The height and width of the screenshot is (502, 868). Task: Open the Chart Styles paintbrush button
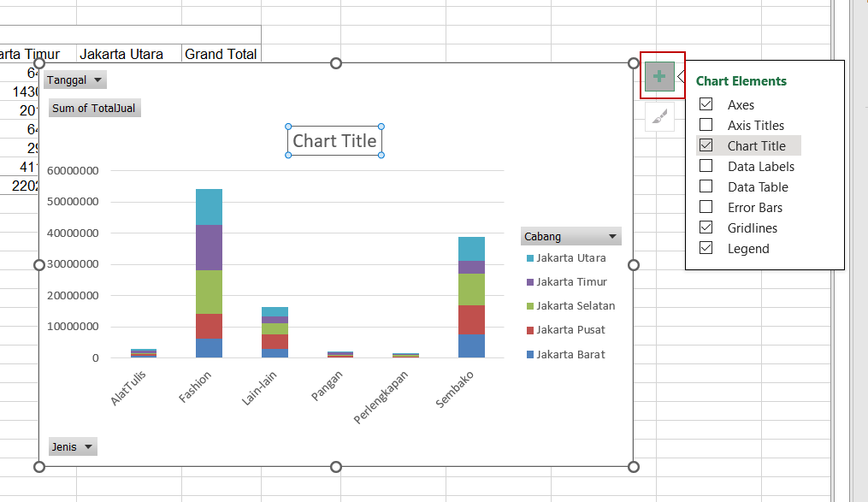pyautogui.click(x=658, y=117)
